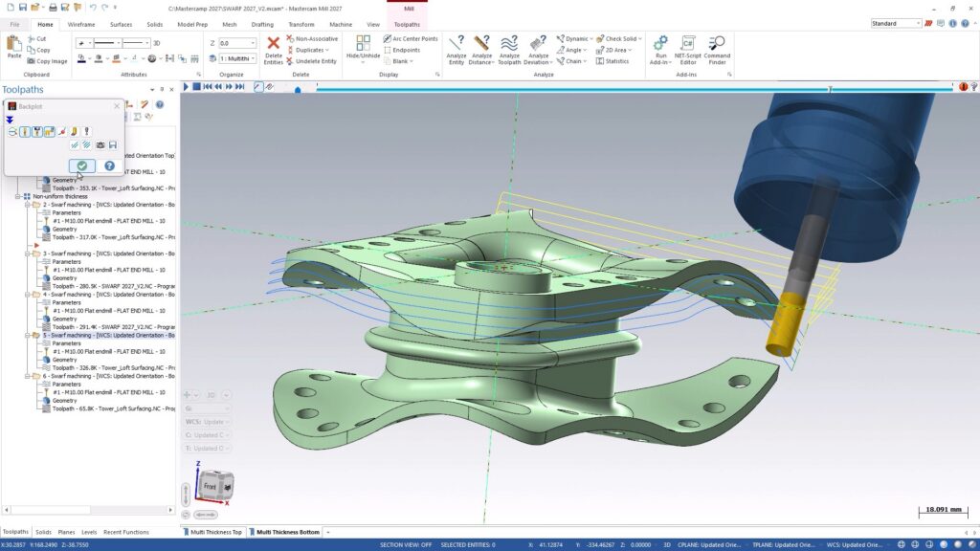Open Analyze Deviation tool
Screen dimensions: 980x551
pos(538,50)
